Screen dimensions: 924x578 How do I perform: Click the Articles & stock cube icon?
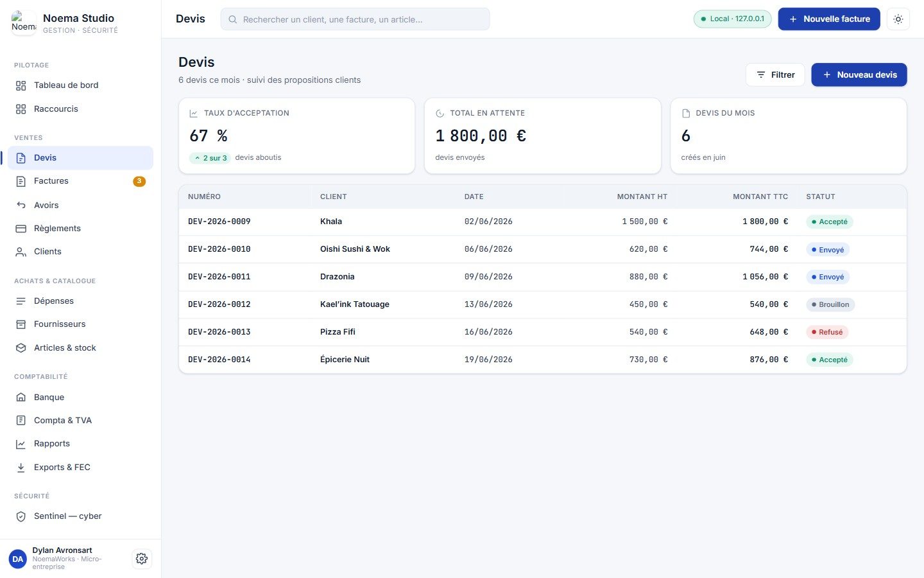coord(21,348)
